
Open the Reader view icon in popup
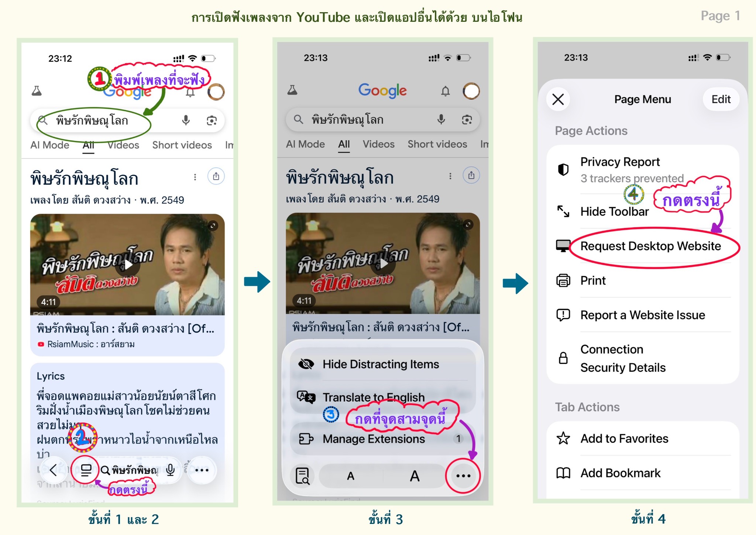tap(303, 476)
